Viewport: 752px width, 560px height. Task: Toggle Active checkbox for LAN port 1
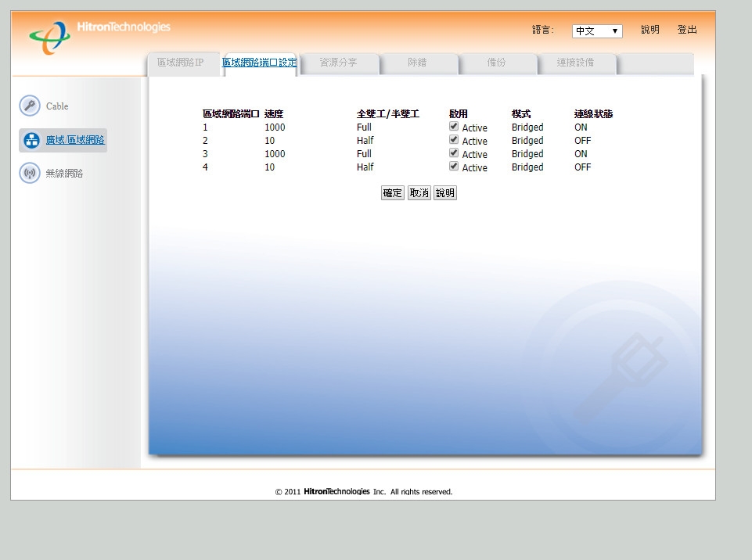[x=454, y=126]
